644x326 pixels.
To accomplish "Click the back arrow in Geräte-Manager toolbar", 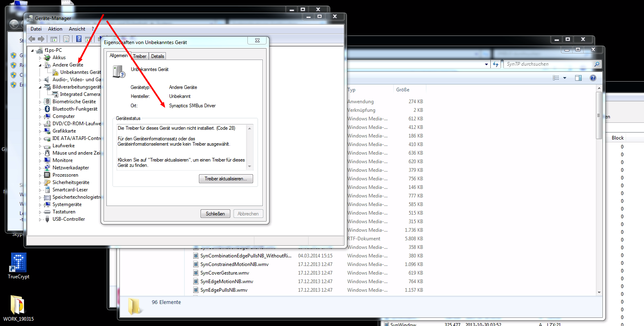I will pos(32,39).
